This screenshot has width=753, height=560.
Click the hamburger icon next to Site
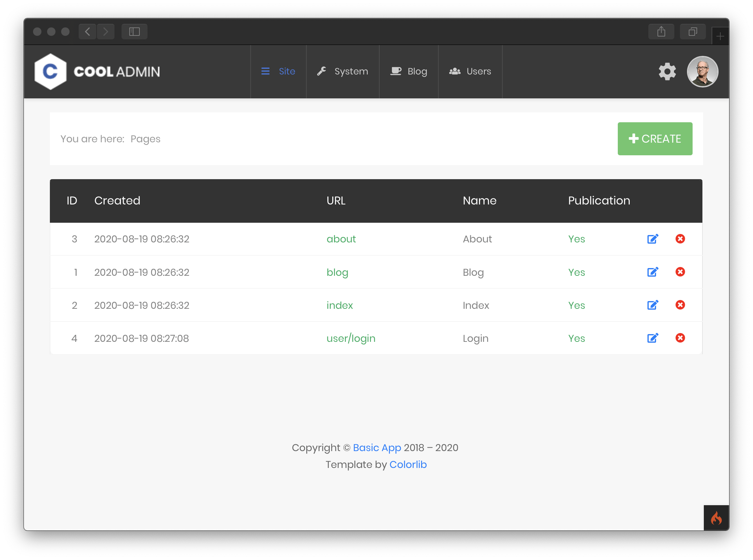tap(266, 71)
